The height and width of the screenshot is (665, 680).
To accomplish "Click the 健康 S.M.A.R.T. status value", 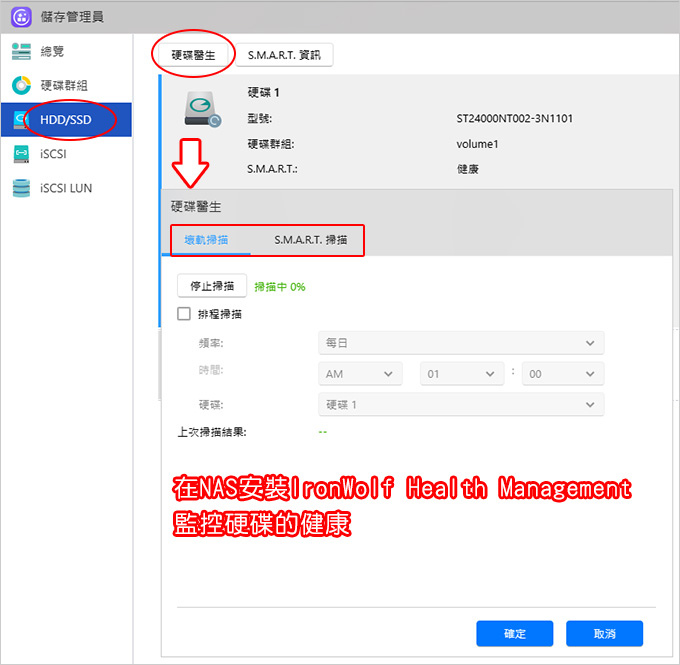I will [468, 169].
